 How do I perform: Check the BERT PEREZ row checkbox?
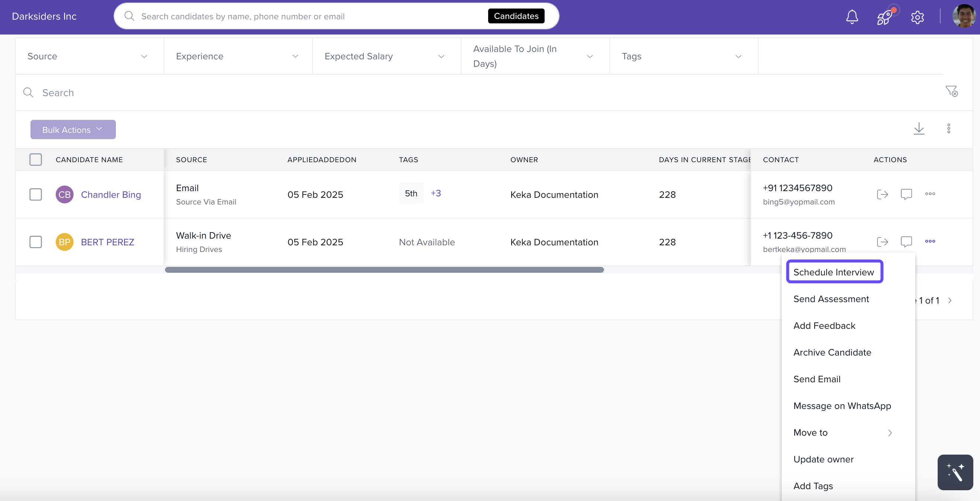pos(36,242)
